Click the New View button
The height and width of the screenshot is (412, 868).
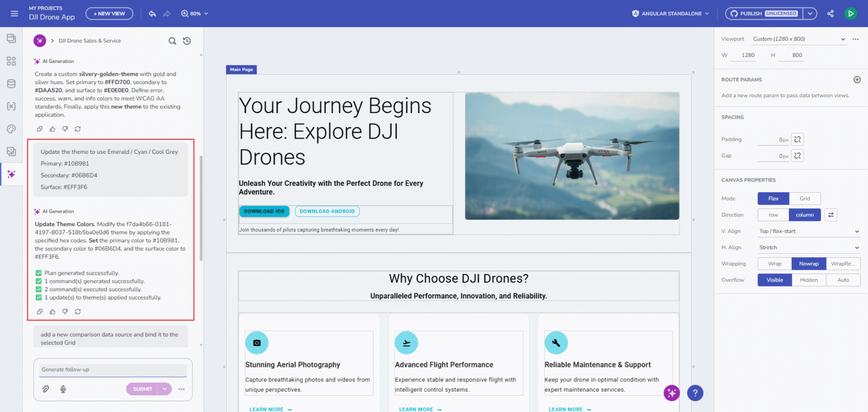pyautogui.click(x=109, y=14)
